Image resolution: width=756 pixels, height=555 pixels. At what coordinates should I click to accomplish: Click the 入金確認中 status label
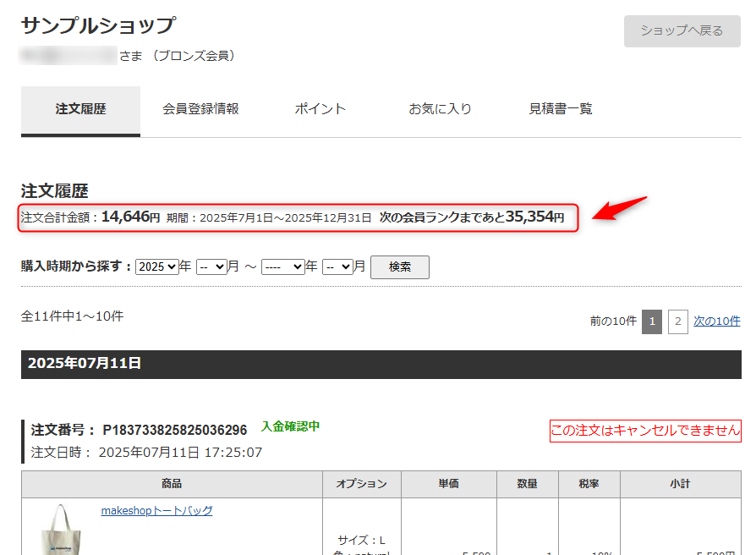tap(290, 426)
